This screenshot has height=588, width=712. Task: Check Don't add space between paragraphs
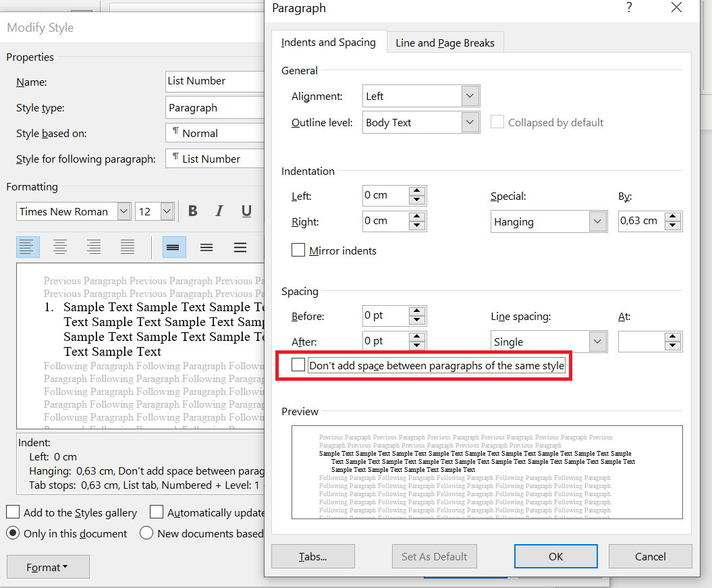coord(298,365)
